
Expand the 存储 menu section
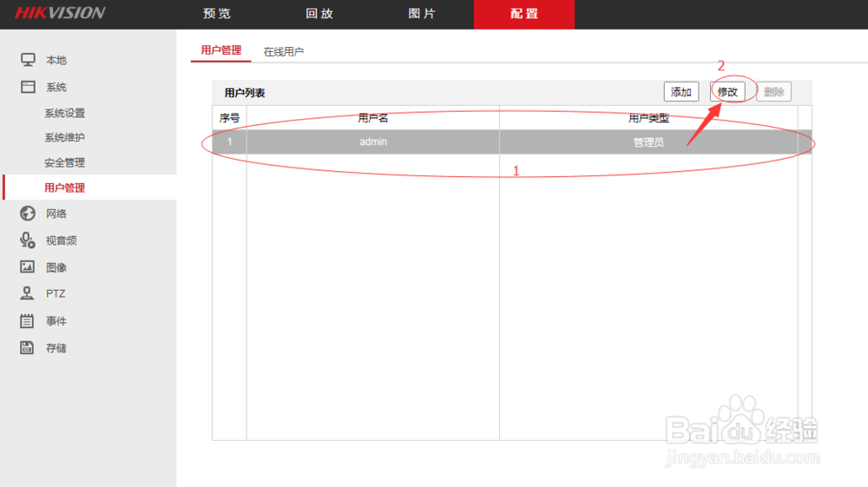(56, 348)
